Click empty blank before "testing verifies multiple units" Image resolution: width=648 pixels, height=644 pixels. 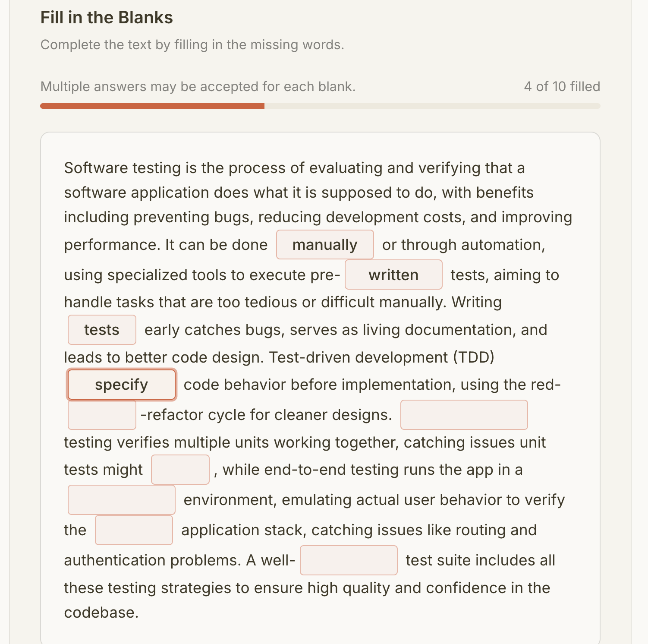pos(464,415)
